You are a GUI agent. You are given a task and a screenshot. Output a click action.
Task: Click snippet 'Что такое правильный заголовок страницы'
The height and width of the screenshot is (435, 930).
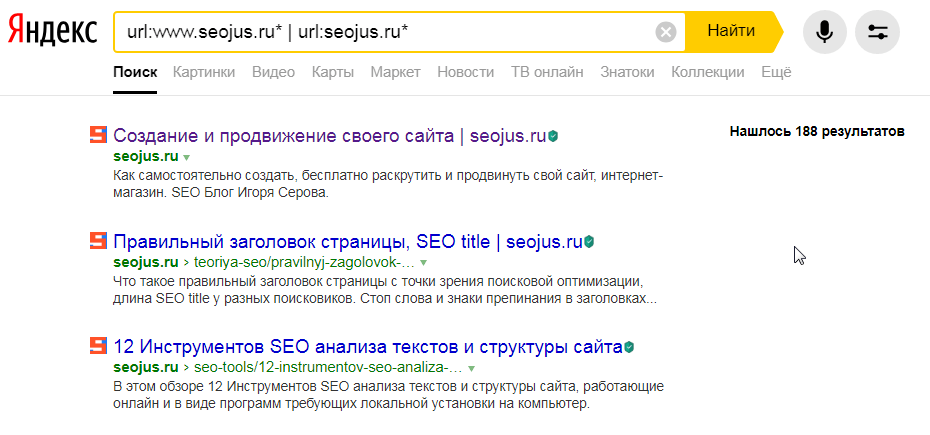385,289
